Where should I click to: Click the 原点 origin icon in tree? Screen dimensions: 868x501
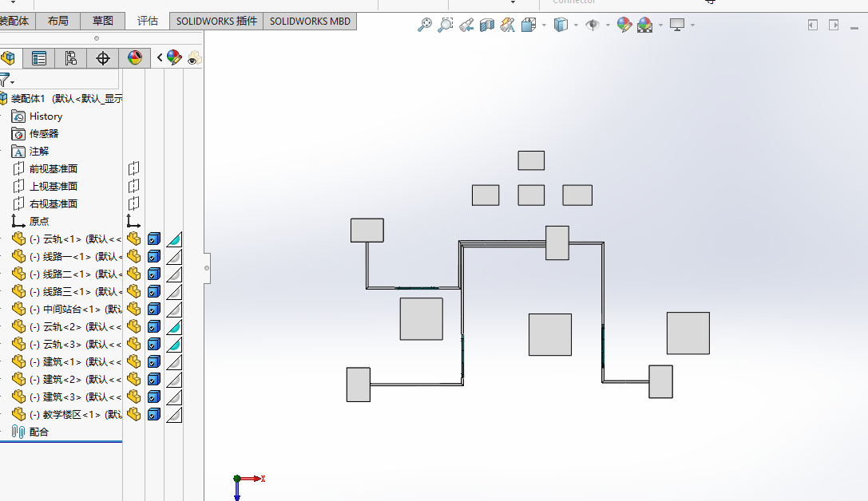pos(18,221)
